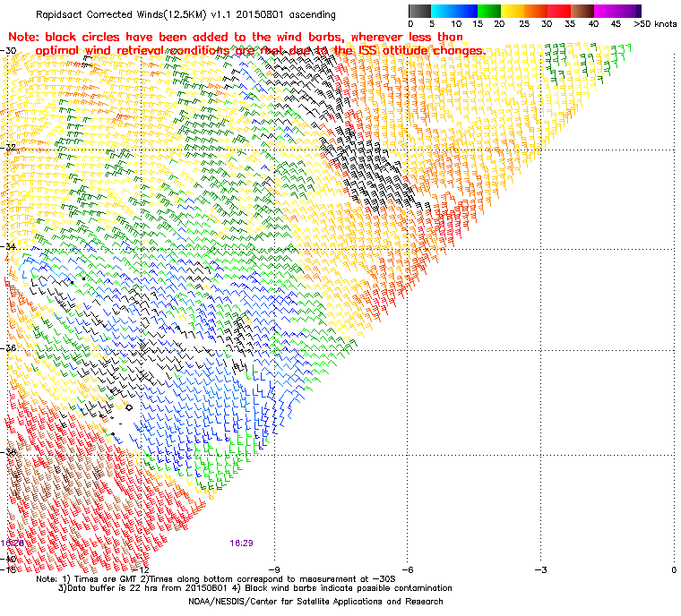The height and width of the screenshot is (616, 681).
Task: Click the red 30–35 knots legend segment
Action: tap(559, 11)
